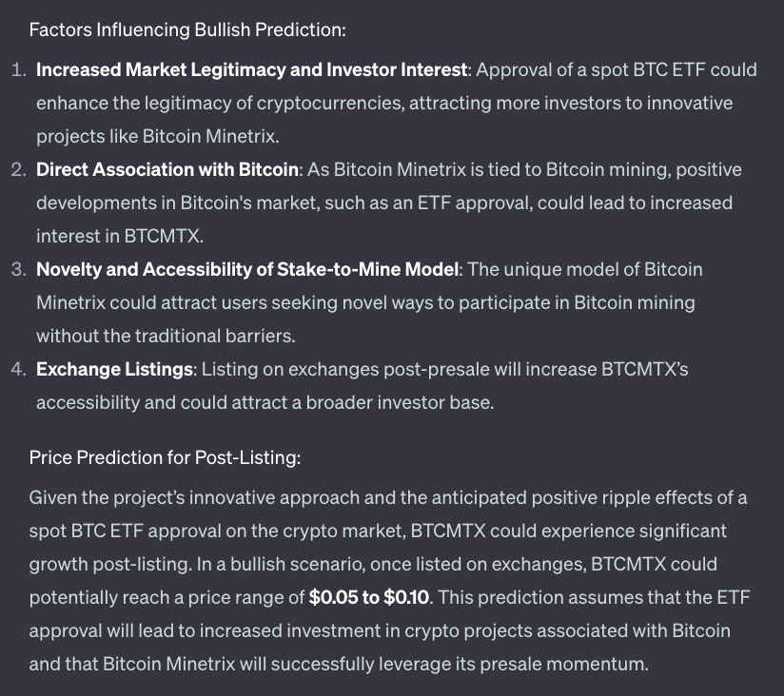Click bold text 'Increased Market Legitimacy and Investor Interest'

tap(251, 70)
